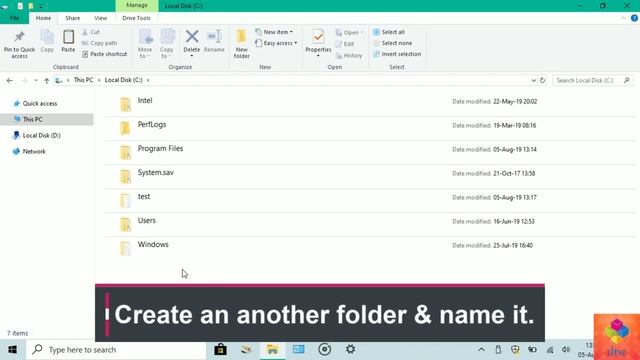Select the Intel folder
Screen dimensions: 640x360
point(369,104)
